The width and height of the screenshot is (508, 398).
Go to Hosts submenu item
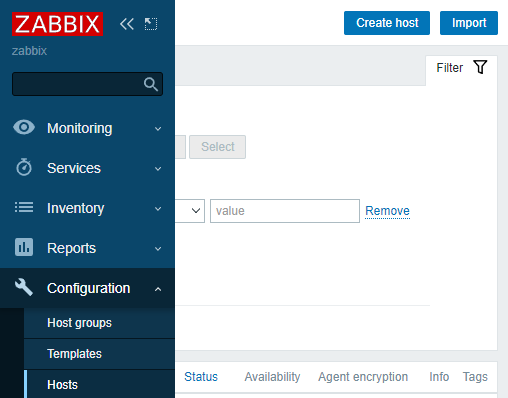pyautogui.click(x=99, y=384)
